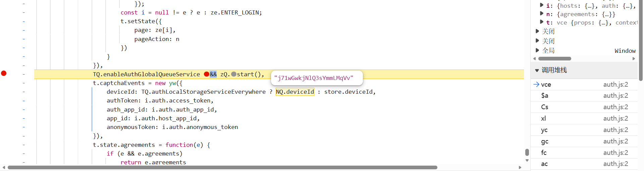Screen dimensions: 644x171
Task: Open auth.js:2 link in Cs row
Action: click(x=615, y=107)
